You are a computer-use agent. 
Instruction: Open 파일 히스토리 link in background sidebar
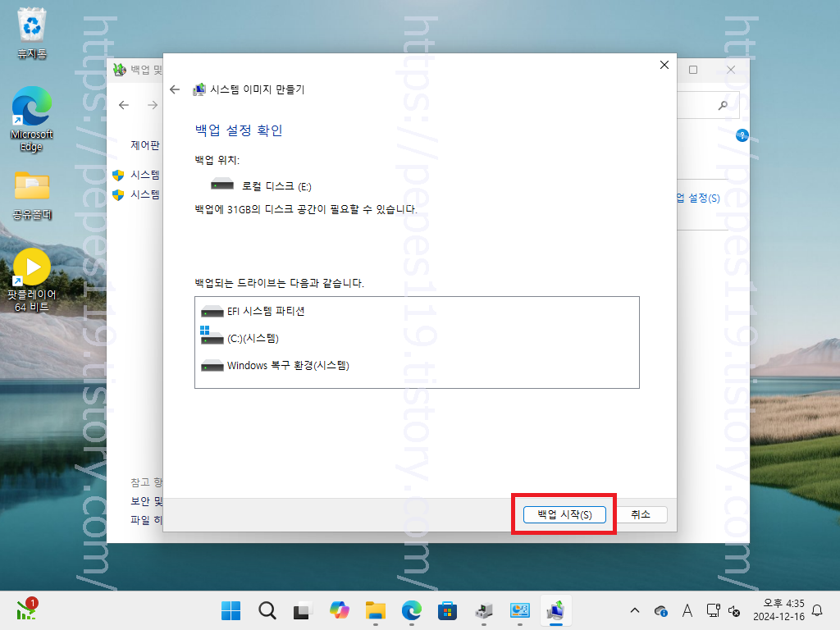click(x=146, y=519)
